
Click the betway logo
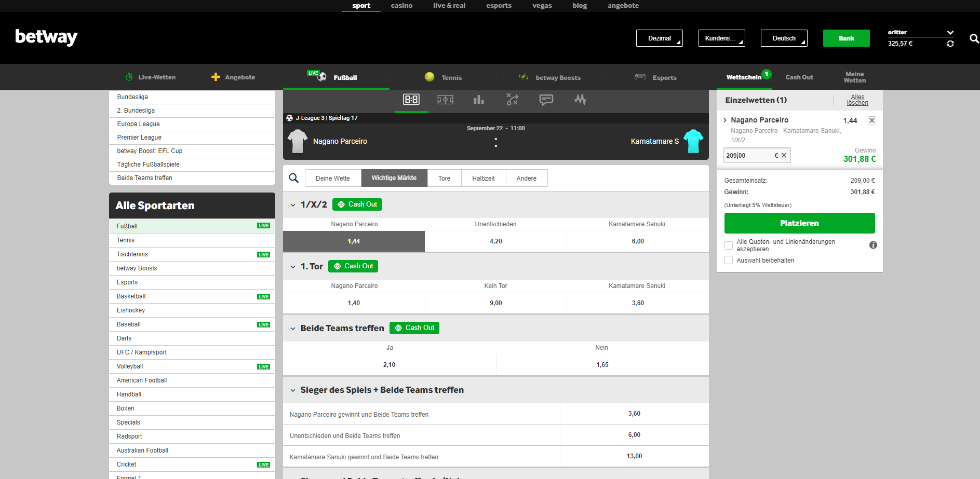(46, 37)
